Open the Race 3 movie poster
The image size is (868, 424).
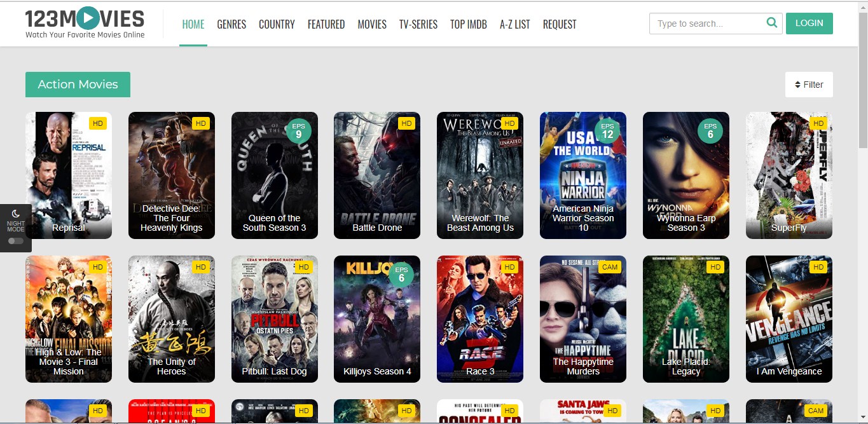coord(480,319)
